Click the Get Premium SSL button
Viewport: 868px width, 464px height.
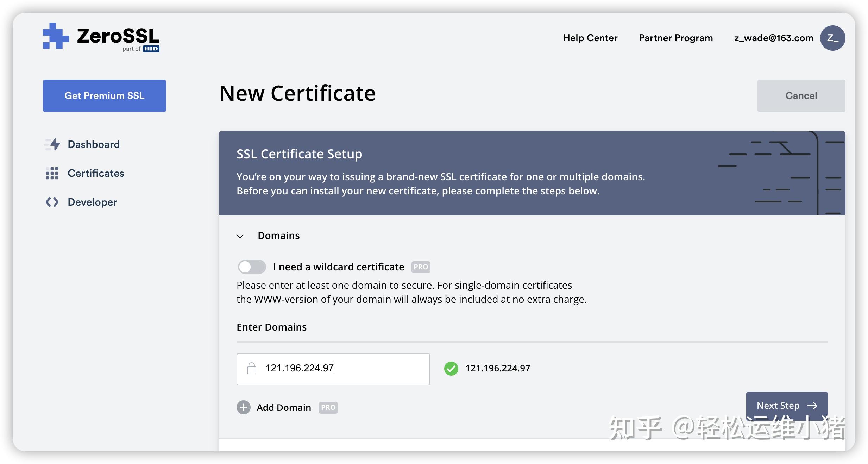pos(104,95)
